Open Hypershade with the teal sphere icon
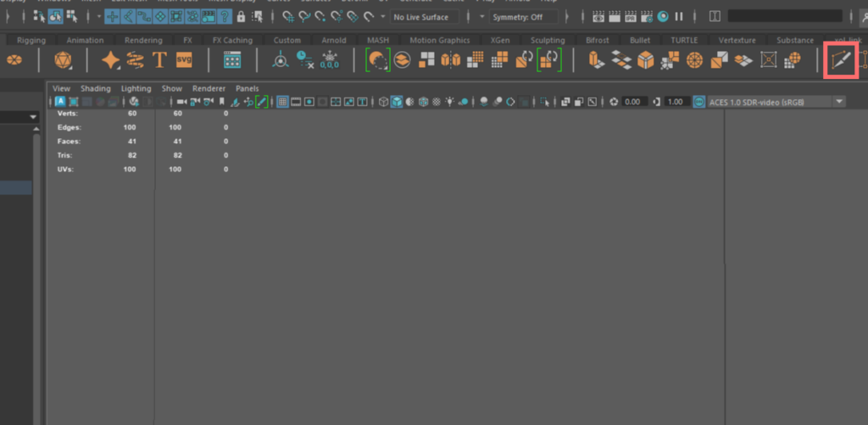The height and width of the screenshot is (425, 868). point(663,17)
